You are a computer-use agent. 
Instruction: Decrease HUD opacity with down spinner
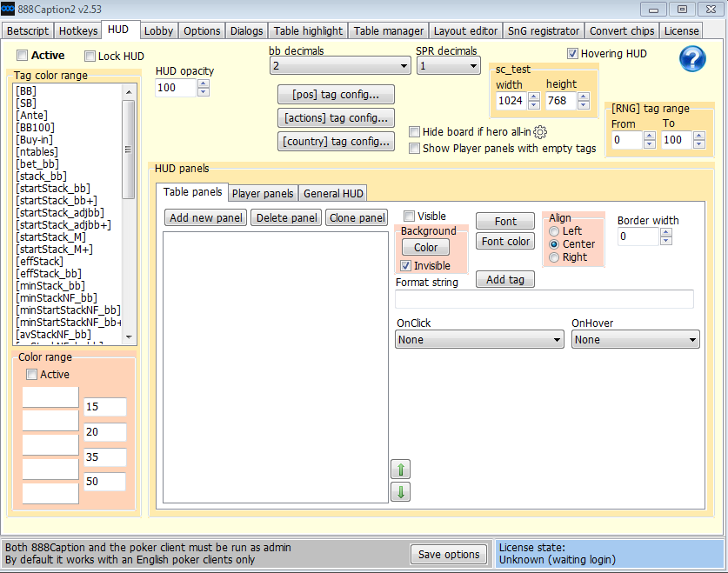tap(204, 92)
